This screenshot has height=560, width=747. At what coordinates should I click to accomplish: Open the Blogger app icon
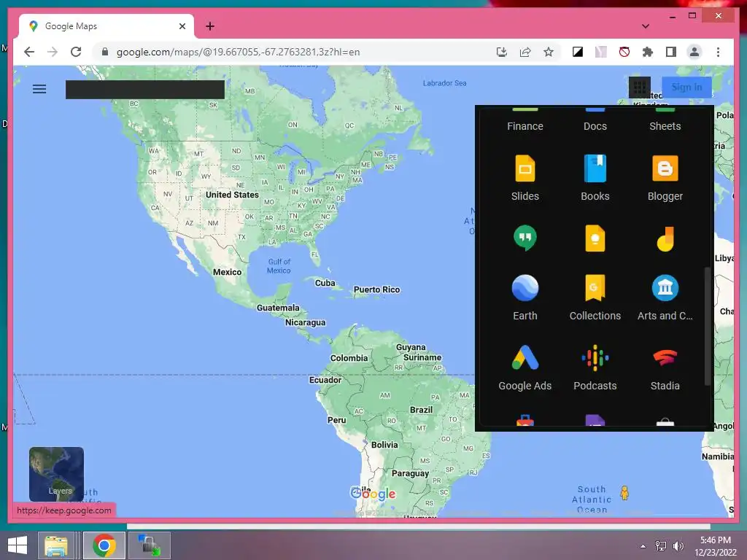click(665, 168)
